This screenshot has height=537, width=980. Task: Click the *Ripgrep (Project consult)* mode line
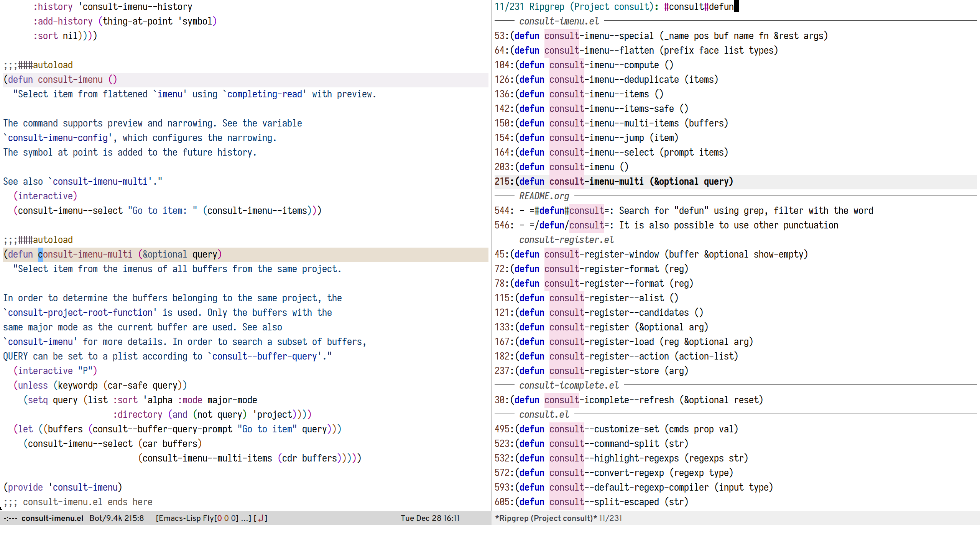546,518
